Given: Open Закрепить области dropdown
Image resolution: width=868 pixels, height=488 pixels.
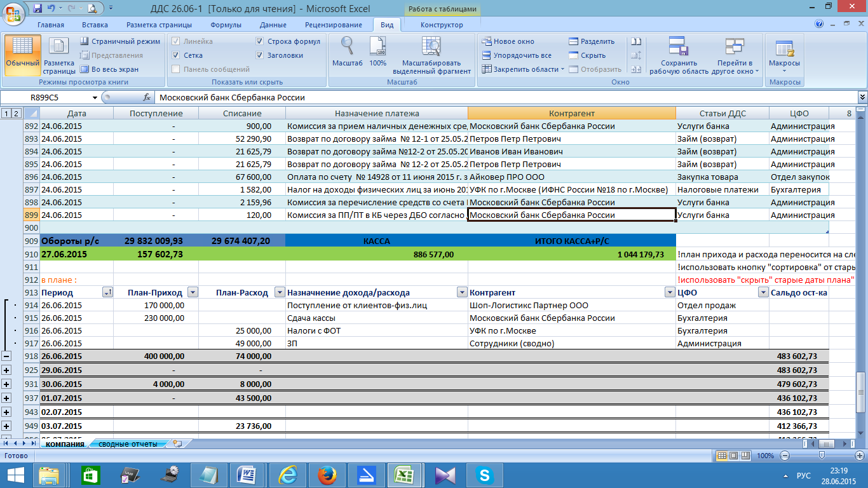Looking at the screenshot, I should [x=522, y=69].
